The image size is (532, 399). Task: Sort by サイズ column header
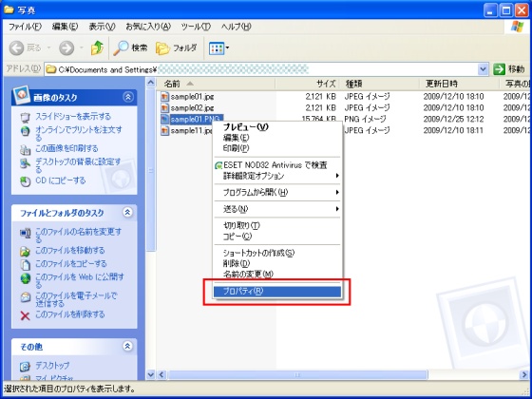(307, 84)
